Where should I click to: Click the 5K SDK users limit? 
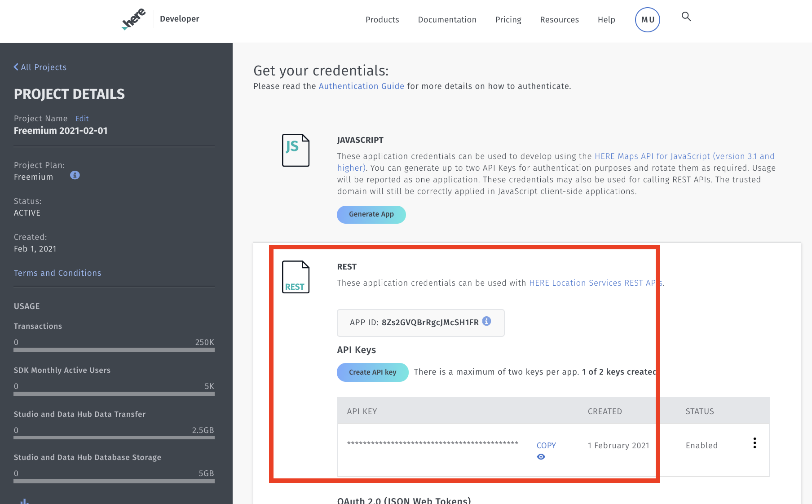click(209, 386)
